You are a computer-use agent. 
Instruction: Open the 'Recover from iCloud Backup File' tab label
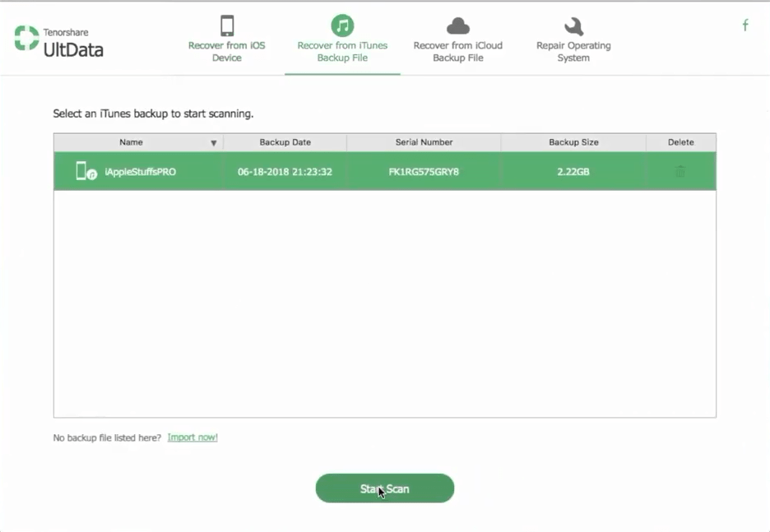point(457,52)
